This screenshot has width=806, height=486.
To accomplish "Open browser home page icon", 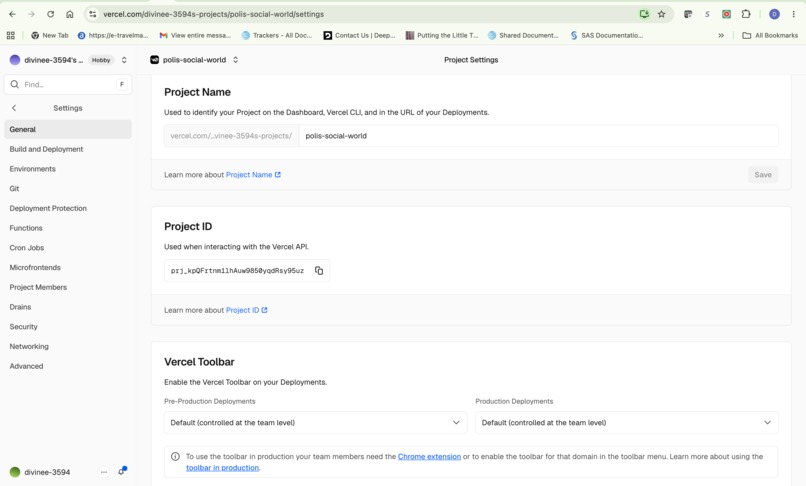I will [69, 14].
